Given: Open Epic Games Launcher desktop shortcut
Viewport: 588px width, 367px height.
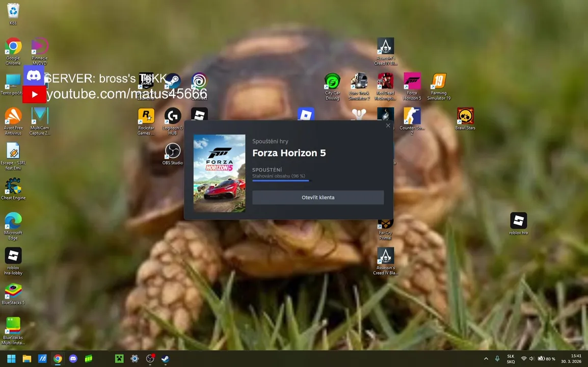Looking at the screenshot, I should [146, 87].
